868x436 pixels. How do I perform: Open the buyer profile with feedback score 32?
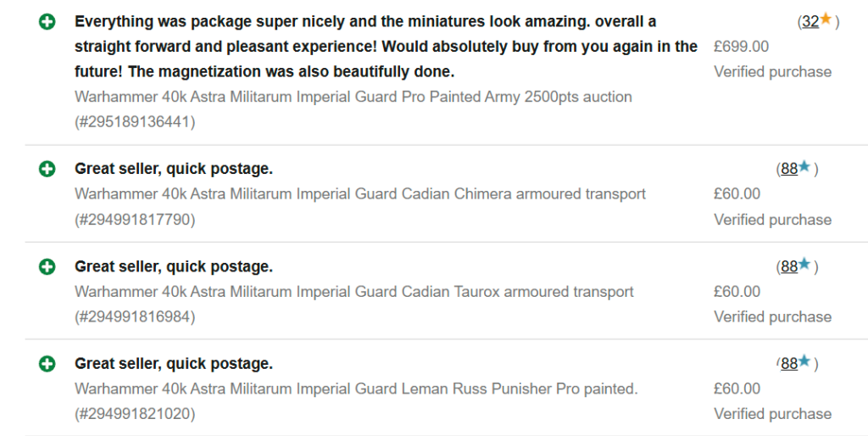point(810,21)
